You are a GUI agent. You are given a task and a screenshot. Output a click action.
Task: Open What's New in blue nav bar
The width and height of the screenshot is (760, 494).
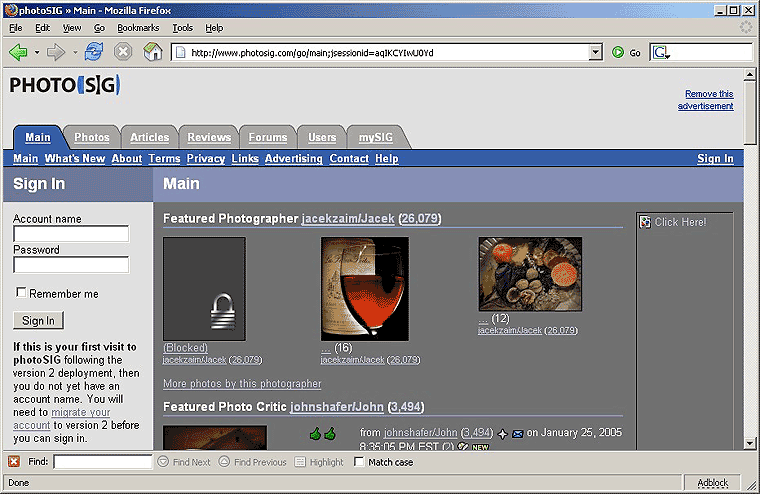[x=75, y=159]
